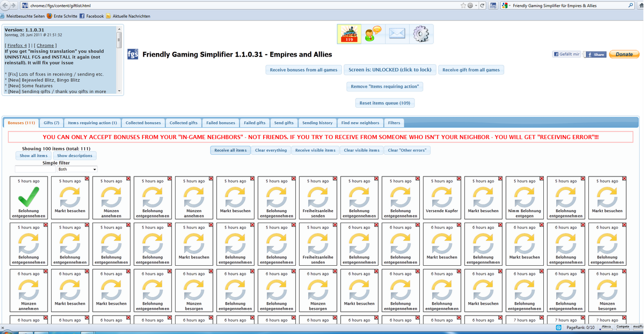Click the browser forward arrow
Image resolution: width=644 pixels, height=334 pixels.
14,5
